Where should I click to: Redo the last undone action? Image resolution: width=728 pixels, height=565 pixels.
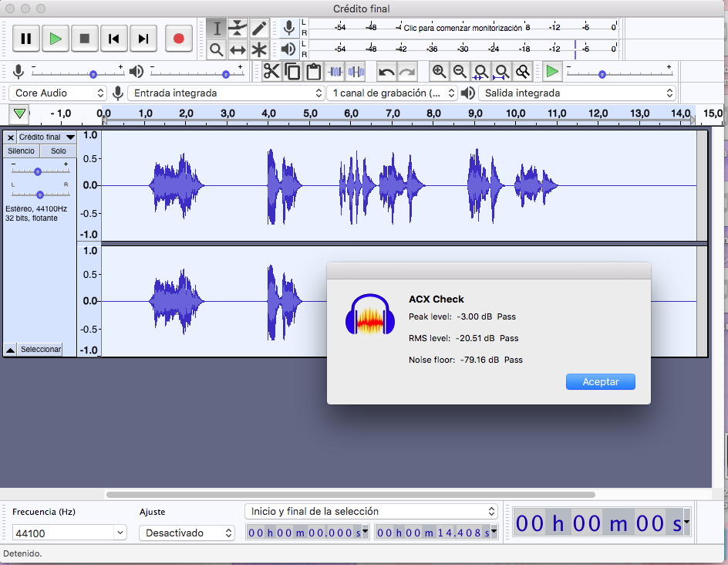pyautogui.click(x=407, y=72)
